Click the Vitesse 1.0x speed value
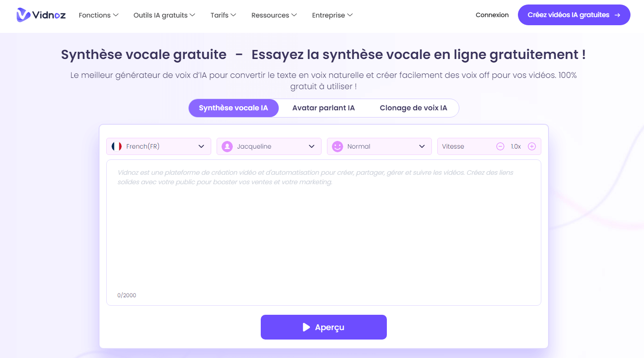 point(516,146)
